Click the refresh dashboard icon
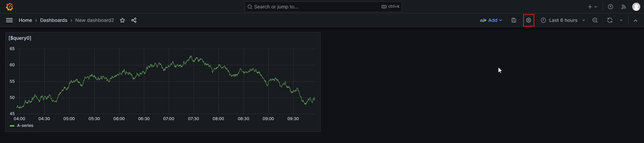The image size is (644, 143). point(609,20)
